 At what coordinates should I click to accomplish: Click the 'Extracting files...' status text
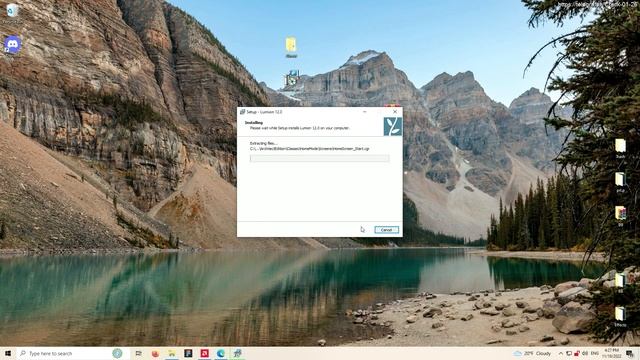point(263,143)
